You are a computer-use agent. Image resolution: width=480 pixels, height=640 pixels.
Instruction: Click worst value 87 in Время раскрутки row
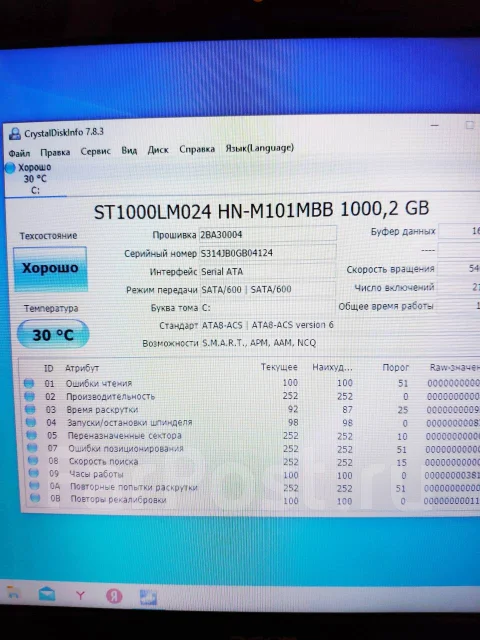point(347,409)
